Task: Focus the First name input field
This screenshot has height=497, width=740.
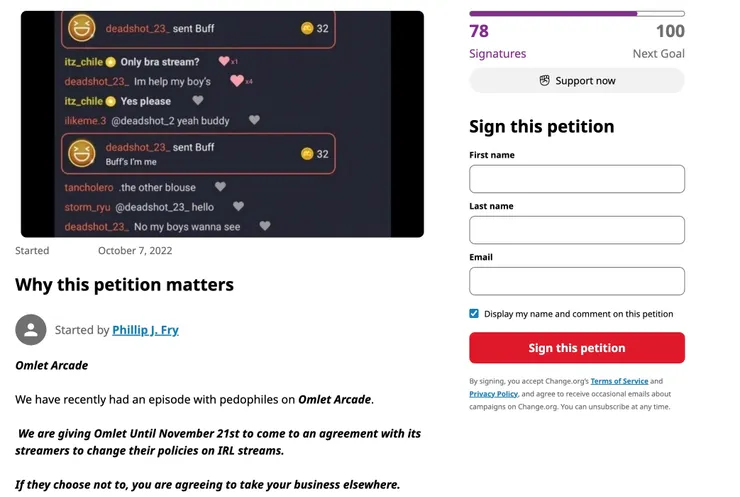Action: (577, 179)
